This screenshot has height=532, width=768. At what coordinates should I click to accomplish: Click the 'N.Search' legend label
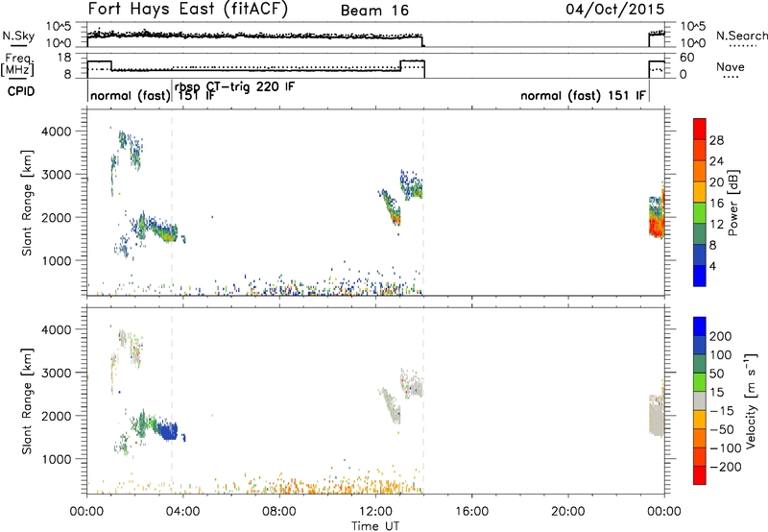(x=741, y=36)
